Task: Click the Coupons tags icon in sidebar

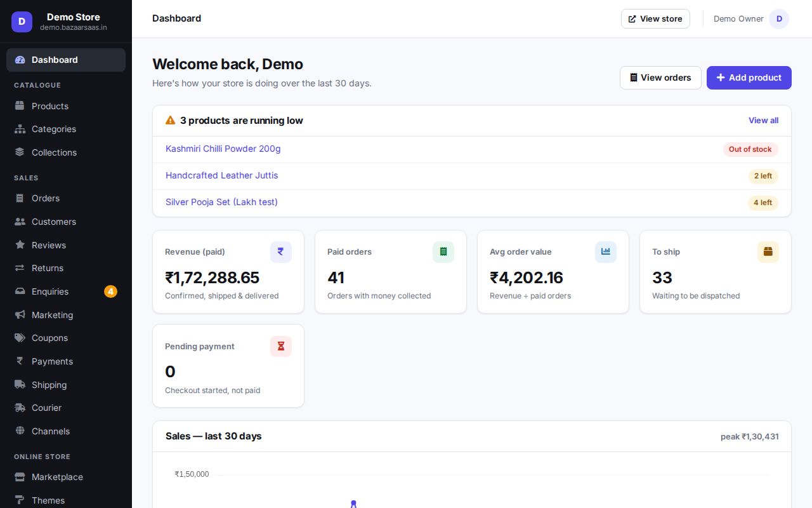Action: coord(20,338)
